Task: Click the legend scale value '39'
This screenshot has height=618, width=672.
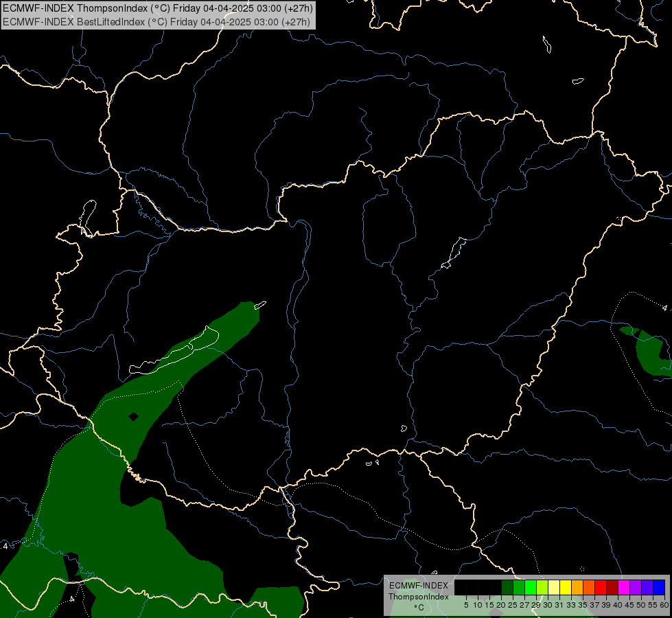Action: (606, 605)
